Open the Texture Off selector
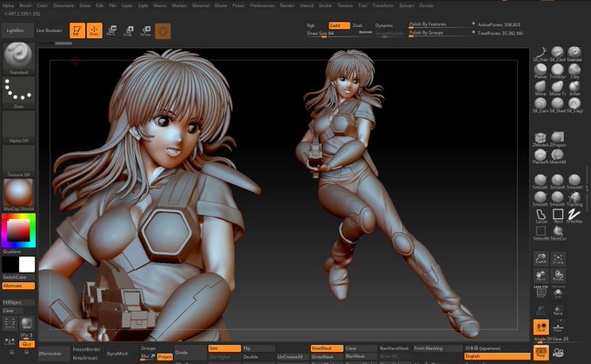This screenshot has width=591, height=364. (x=18, y=162)
